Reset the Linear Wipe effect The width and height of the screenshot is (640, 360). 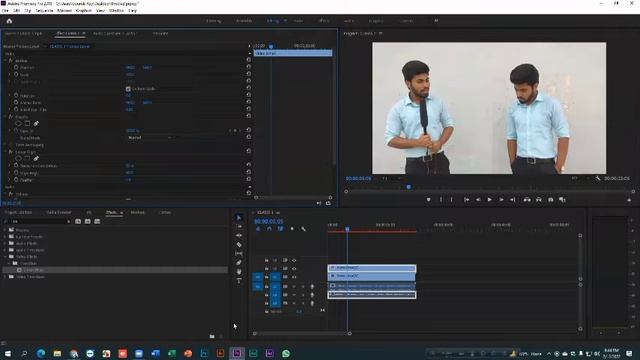coord(249,151)
